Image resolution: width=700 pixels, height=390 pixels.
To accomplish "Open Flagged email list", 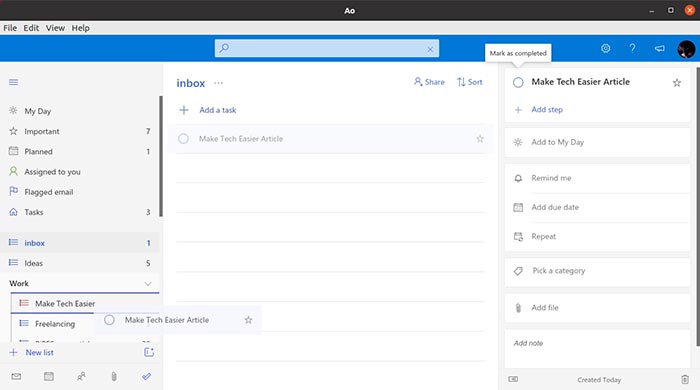I will coord(79,192).
